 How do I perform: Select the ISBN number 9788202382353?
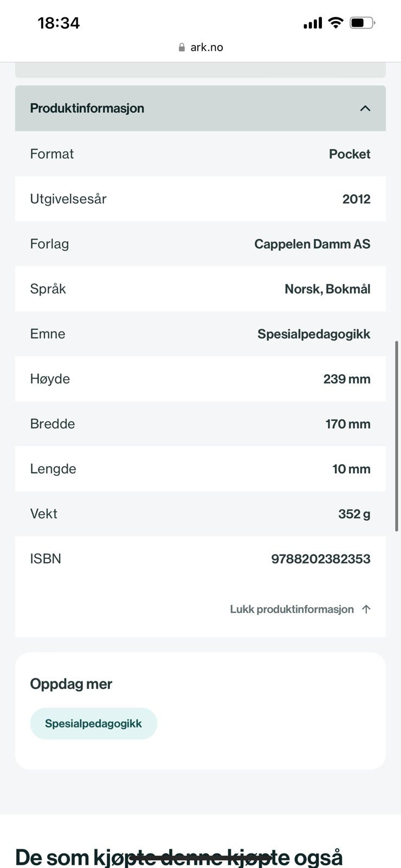click(x=321, y=559)
